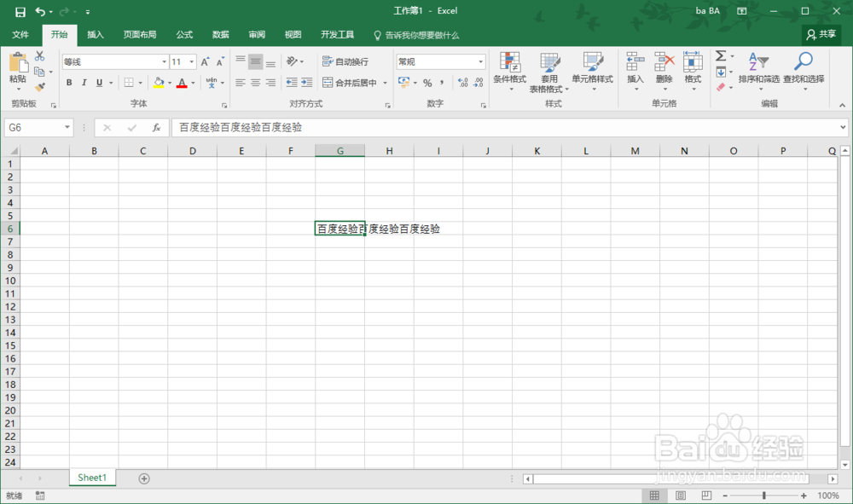Image resolution: width=853 pixels, height=504 pixels.
Task: Click the 格式 format cells button
Action: [x=693, y=72]
